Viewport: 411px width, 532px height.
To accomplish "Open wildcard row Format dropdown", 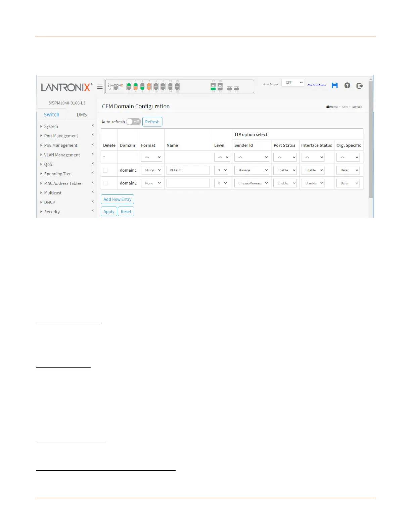I will point(151,157).
